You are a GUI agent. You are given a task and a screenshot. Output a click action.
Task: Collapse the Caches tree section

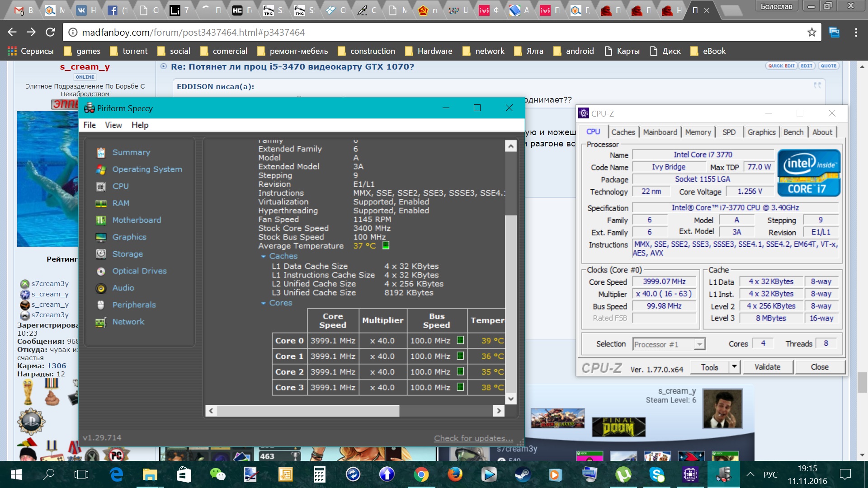[263, 256]
